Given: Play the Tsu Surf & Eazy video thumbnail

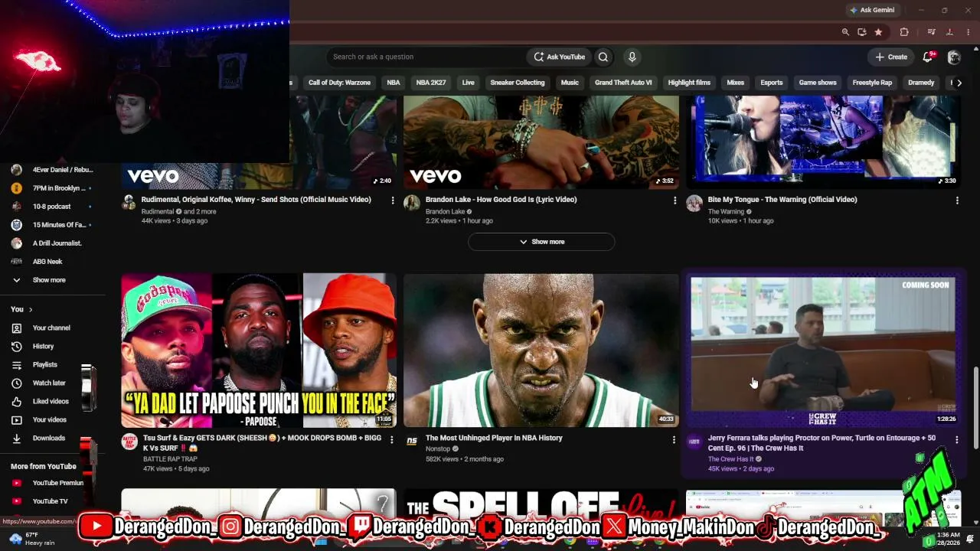Looking at the screenshot, I should [x=259, y=350].
